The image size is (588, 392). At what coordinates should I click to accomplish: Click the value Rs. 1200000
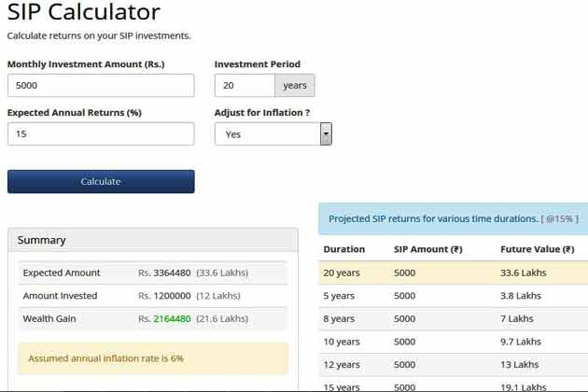tap(164, 296)
